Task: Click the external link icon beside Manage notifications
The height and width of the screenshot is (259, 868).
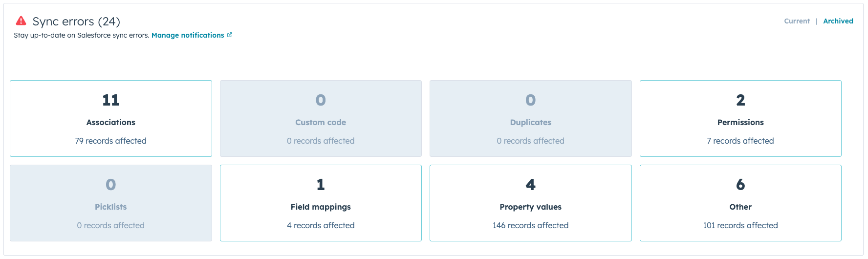Action: point(230,35)
